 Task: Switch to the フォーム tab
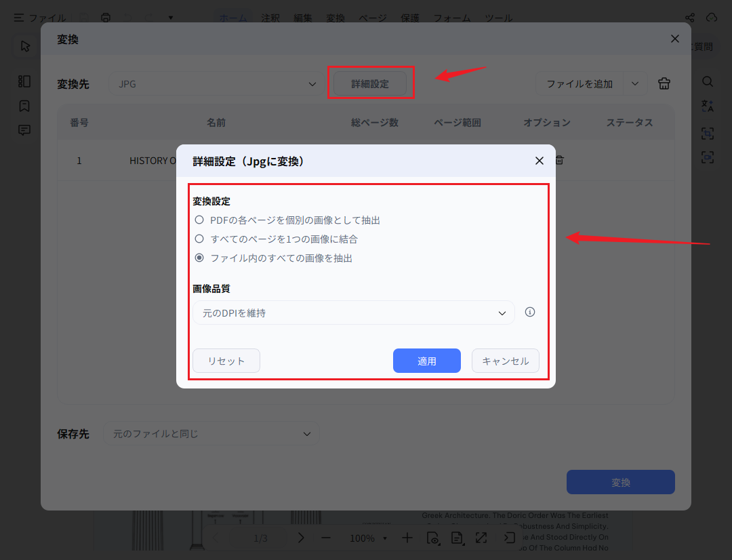(x=452, y=18)
